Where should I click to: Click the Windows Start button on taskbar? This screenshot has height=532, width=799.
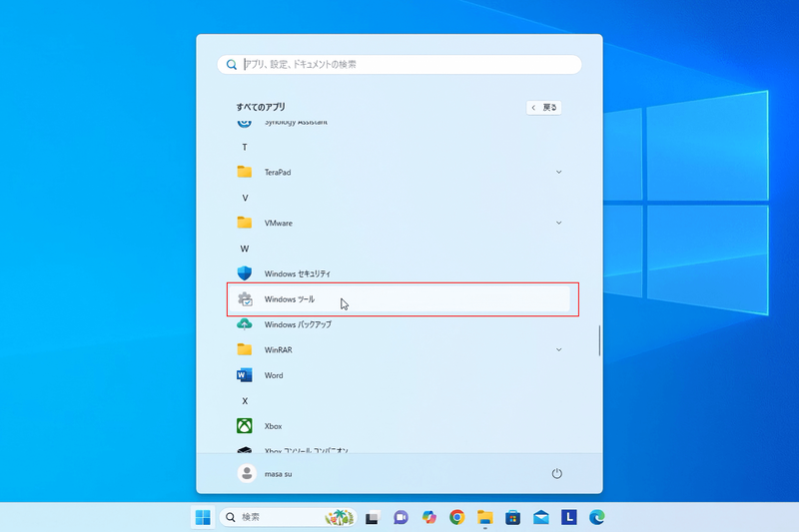tap(203, 517)
